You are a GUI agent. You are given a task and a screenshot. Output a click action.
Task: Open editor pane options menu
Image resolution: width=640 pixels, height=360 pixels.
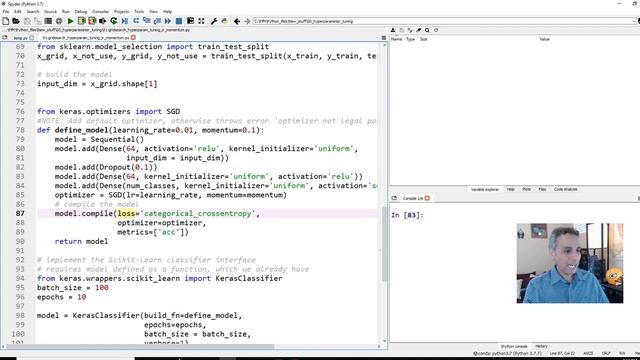pyautogui.click(x=384, y=38)
